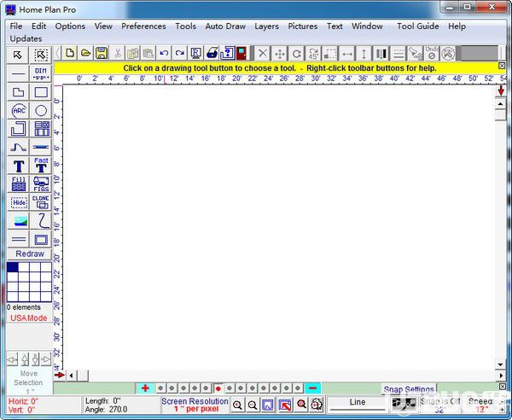Select the rectangle drawing tool
Viewport: 512px width, 420px height.
pyautogui.click(x=41, y=92)
